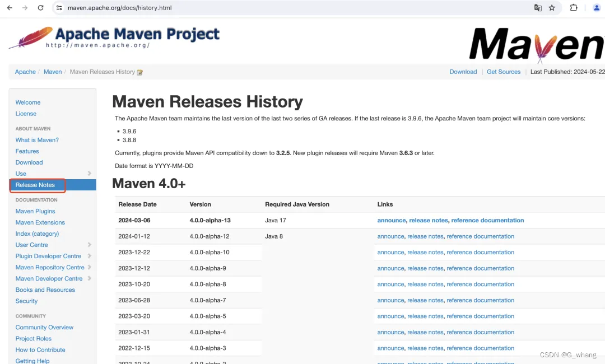Click the large Maven logo banner

tap(537, 44)
